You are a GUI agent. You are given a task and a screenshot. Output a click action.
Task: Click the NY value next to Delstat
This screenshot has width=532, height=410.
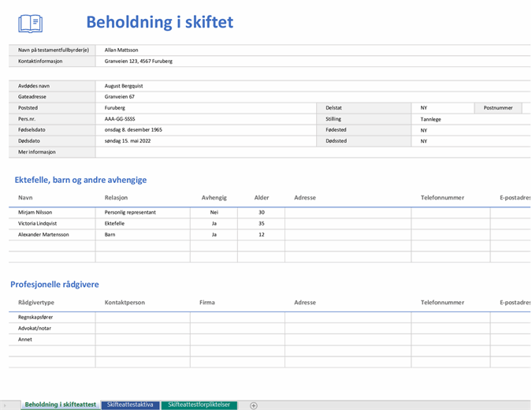tap(443, 108)
